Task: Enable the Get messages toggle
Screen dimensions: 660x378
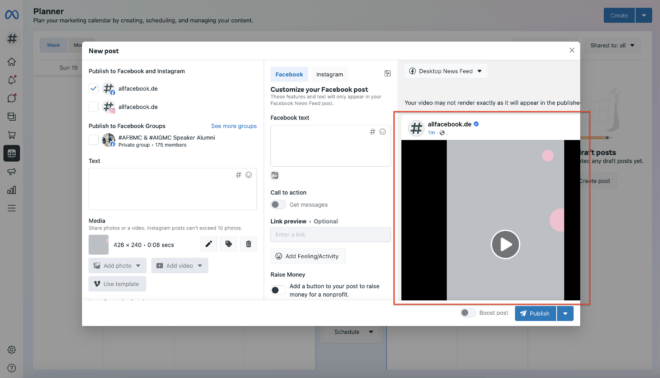Action: coord(277,205)
